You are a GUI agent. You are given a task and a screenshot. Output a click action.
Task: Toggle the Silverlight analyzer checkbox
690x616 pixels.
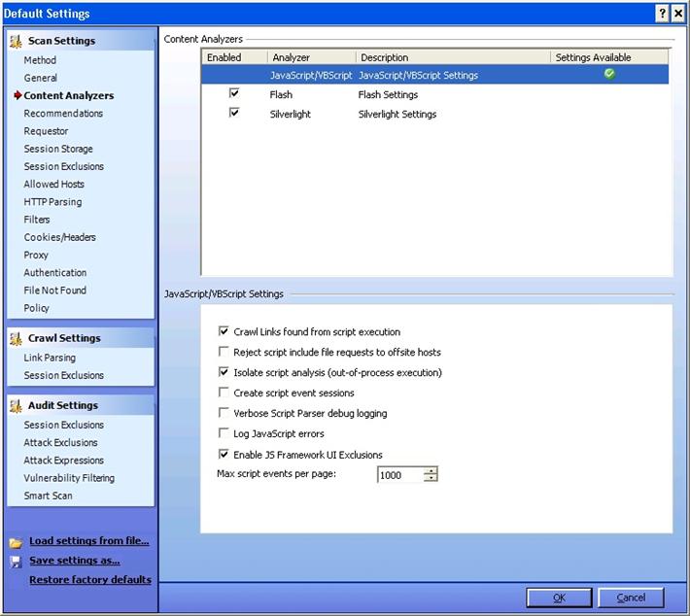pos(233,113)
